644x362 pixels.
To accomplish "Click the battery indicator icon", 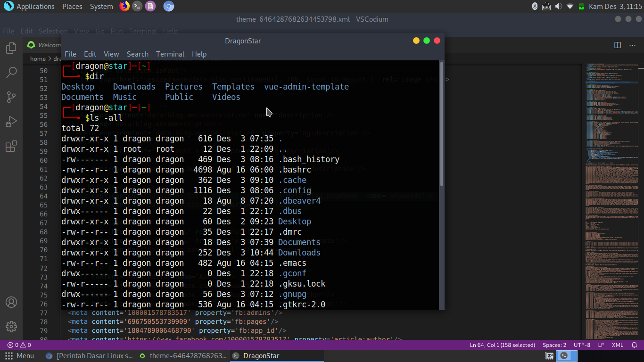I will (x=582, y=6).
